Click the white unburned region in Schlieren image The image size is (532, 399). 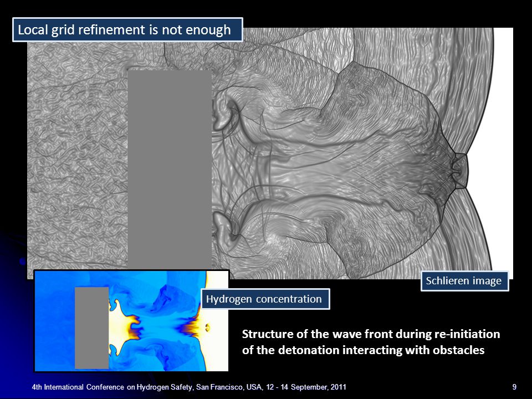pyautogui.click(x=502, y=153)
